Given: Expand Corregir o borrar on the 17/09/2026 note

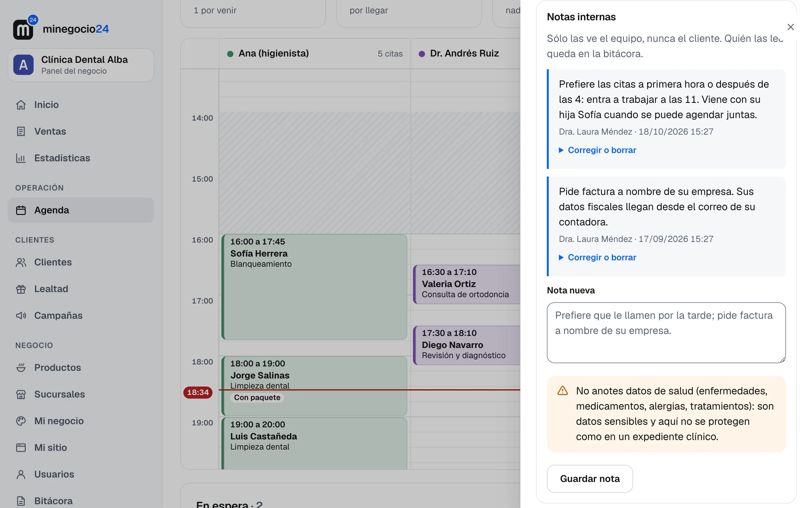Looking at the screenshot, I should 597,257.
